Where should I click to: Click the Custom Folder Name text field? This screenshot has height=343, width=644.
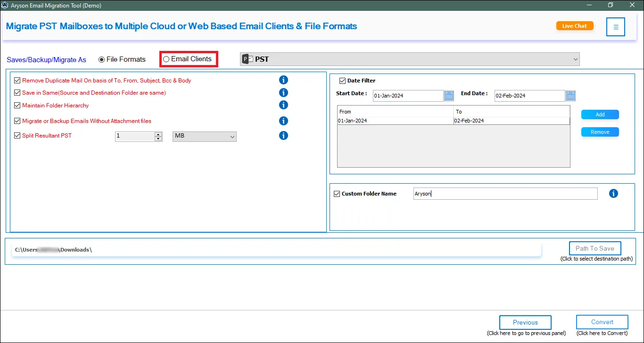click(505, 194)
